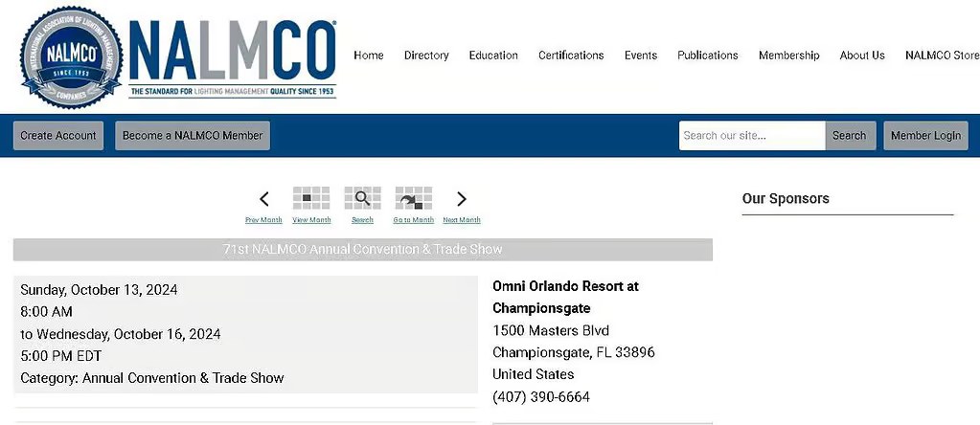Click the Wednesday, October 16, 2024 text
Viewport: 980px width, 425px height.
tap(127, 334)
